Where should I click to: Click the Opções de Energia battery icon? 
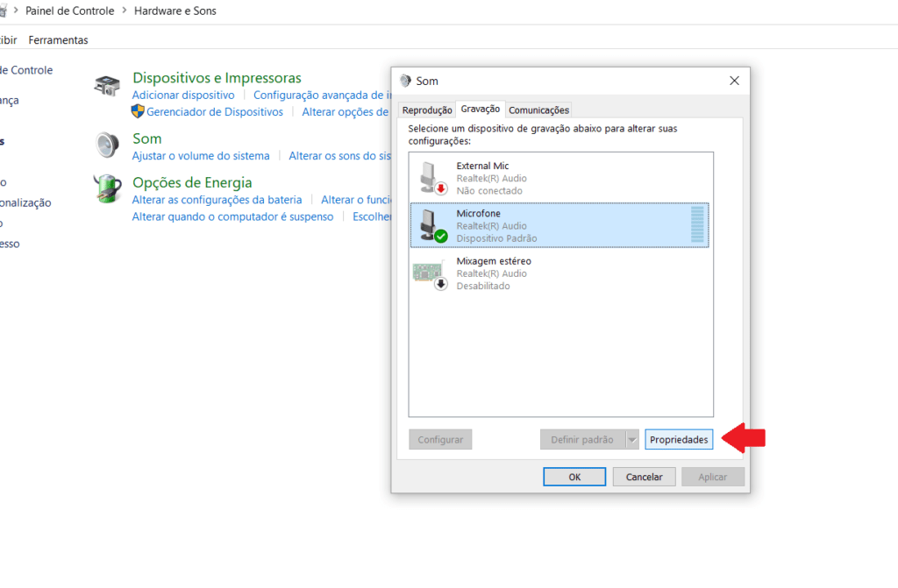click(x=106, y=188)
